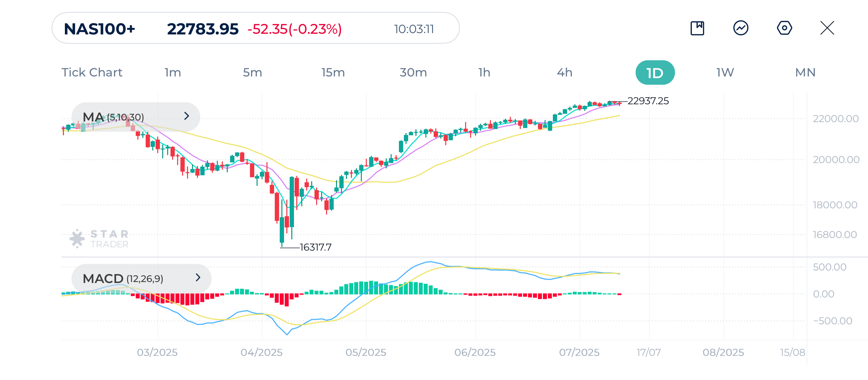Select the 1m timeframe

(173, 72)
